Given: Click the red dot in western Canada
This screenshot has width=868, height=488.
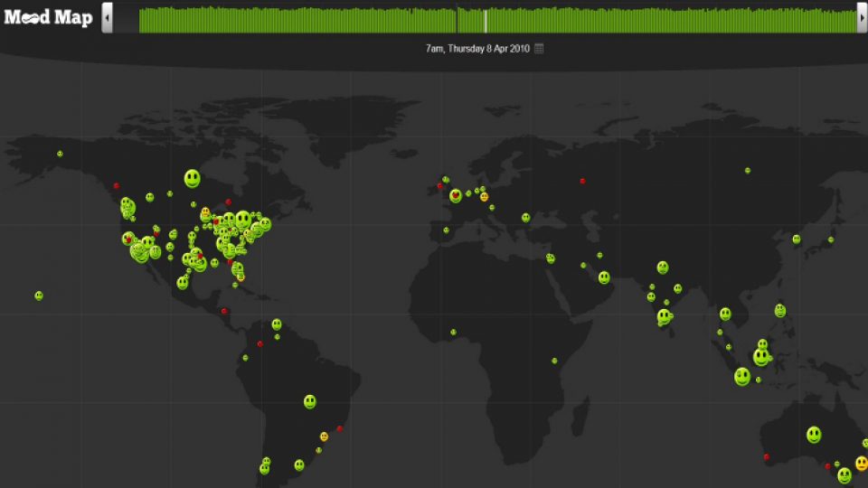Looking at the screenshot, I should pyautogui.click(x=117, y=186).
